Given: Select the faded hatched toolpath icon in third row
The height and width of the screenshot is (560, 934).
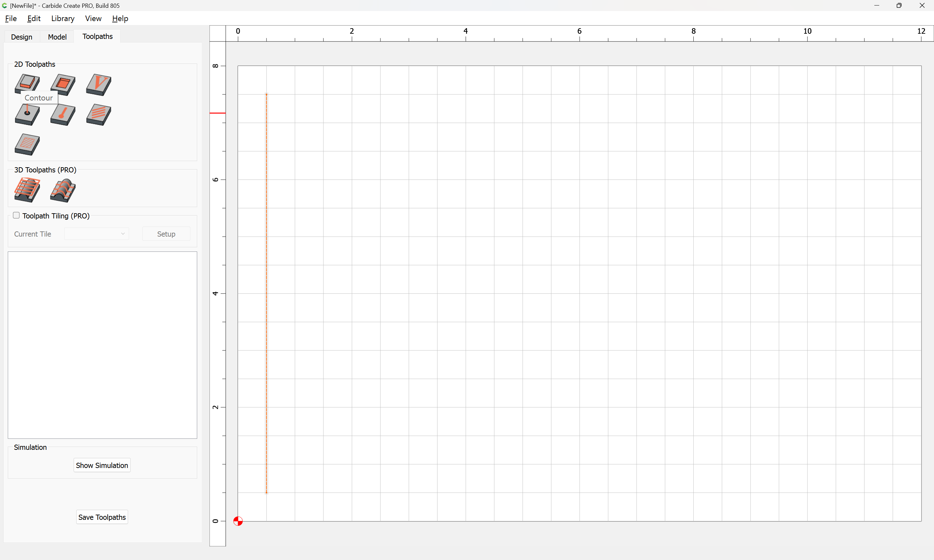Looking at the screenshot, I should 27,145.
